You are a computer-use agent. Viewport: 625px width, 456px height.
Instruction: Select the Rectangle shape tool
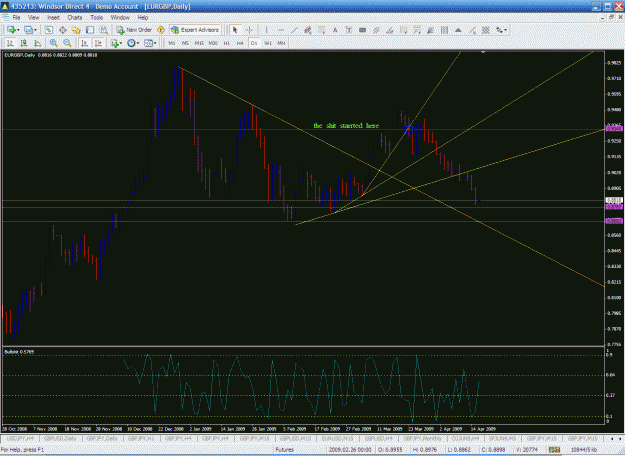click(x=362, y=30)
